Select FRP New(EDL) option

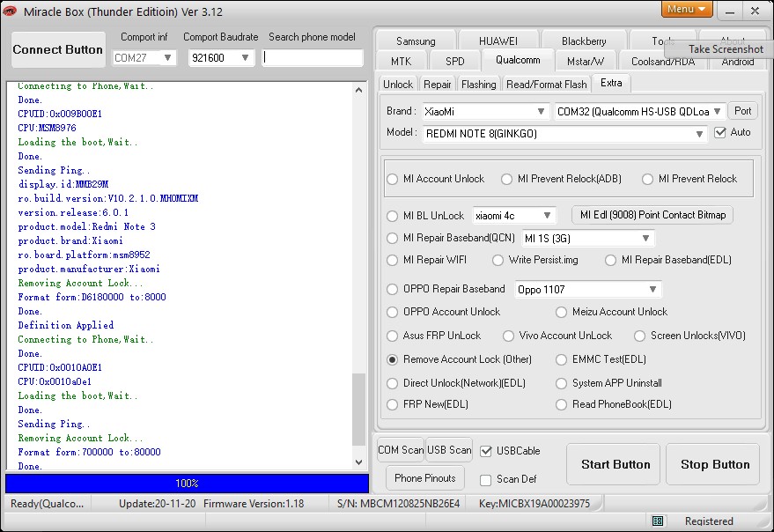393,404
